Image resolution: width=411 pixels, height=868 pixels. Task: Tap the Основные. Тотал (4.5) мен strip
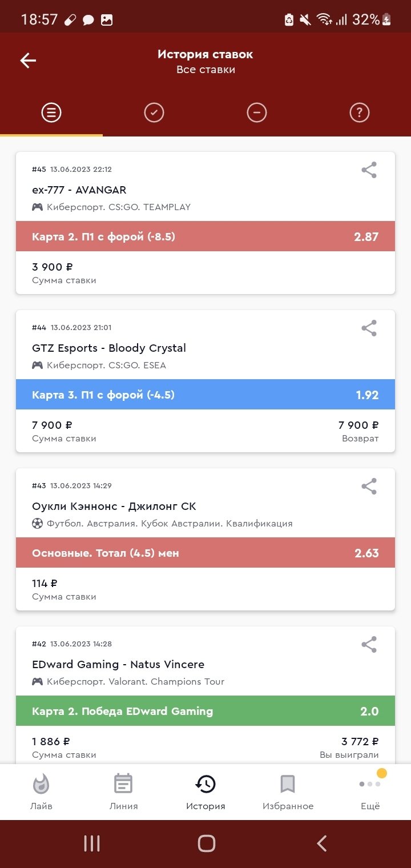pyautogui.click(x=205, y=553)
